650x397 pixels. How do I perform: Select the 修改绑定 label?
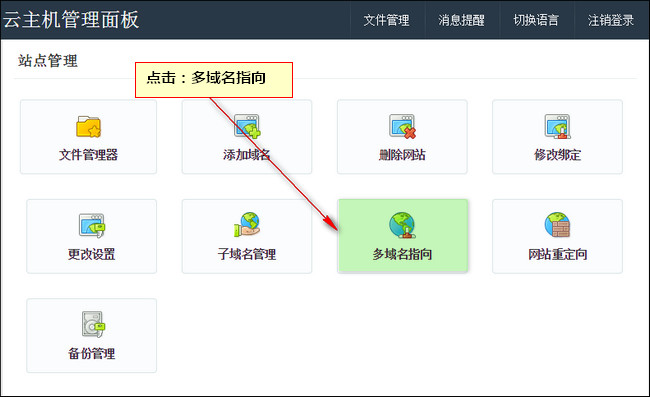click(x=558, y=155)
